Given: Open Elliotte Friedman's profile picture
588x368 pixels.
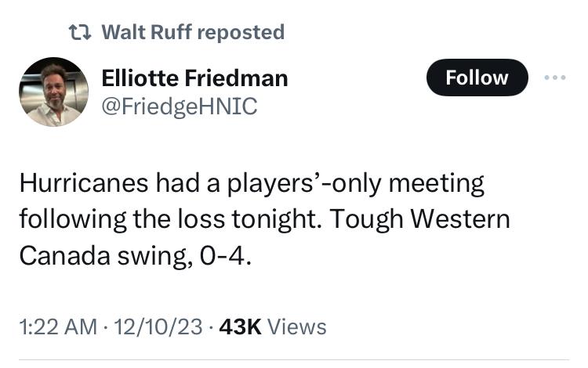Looking at the screenshot, I should click(x=53, y=92).
